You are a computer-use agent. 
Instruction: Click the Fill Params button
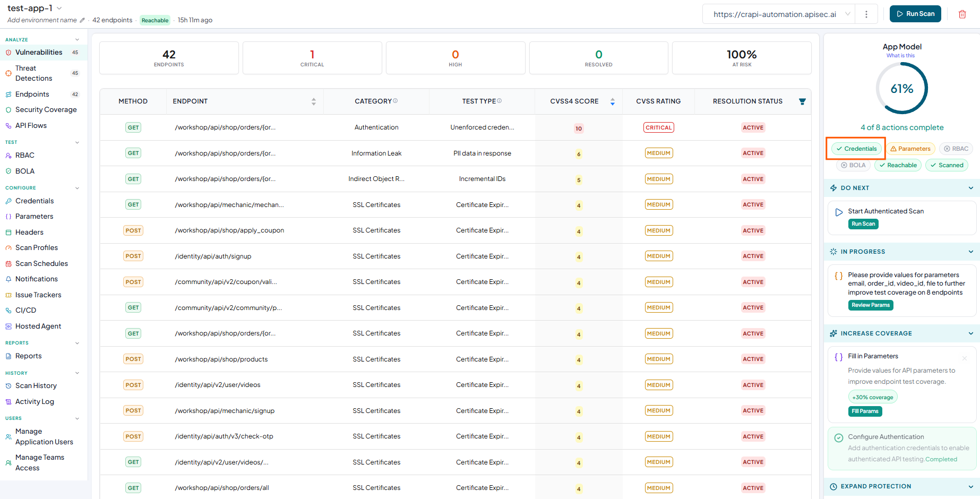pos(865,411)
